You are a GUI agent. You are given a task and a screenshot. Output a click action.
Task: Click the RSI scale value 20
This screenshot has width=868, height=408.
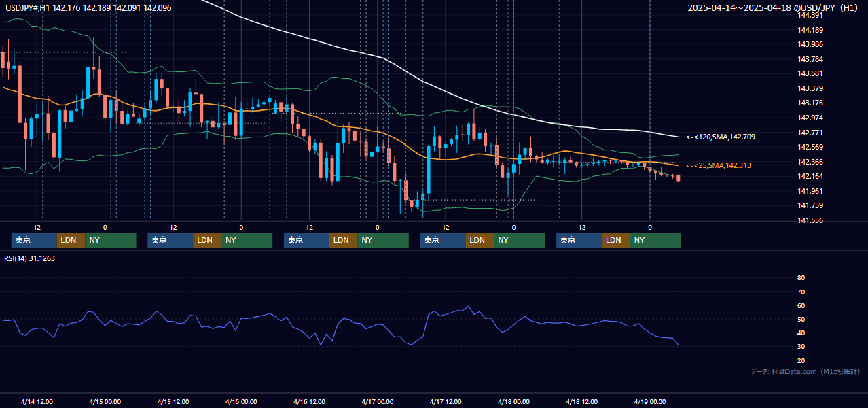[x=801, y=361]
